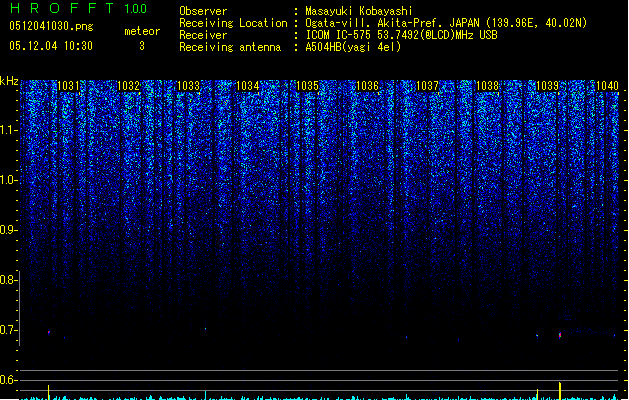Click the 1035 time marker
The width and height of the screenshot is (629, 400).
(x=307, y=86)
